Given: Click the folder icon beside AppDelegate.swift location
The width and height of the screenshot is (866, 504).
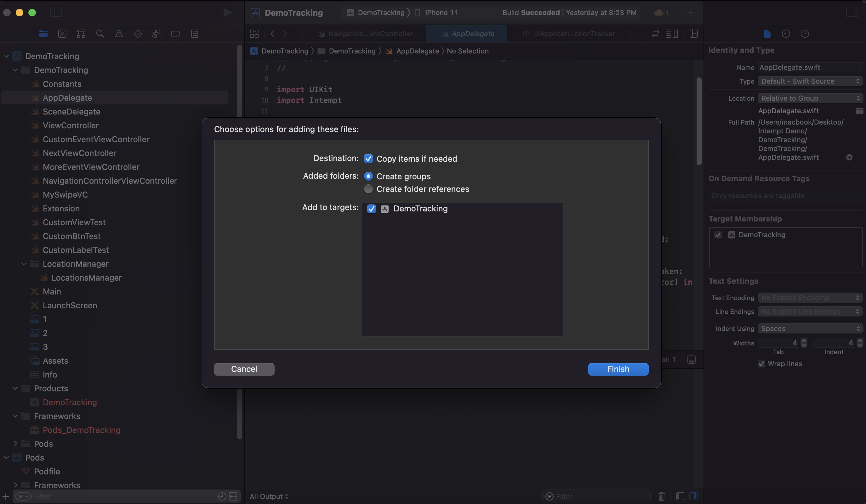Looking at the screenshot, I should 859,111.
